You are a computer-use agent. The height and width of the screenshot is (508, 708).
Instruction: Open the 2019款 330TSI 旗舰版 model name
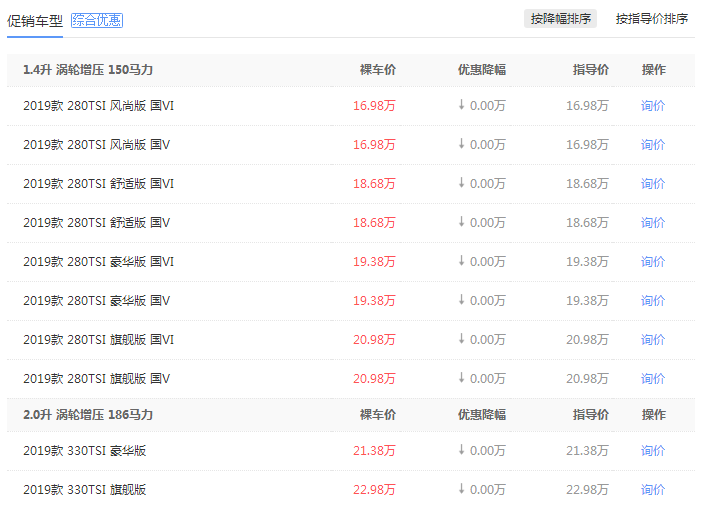pyautogui.click(x=85, y=490)
